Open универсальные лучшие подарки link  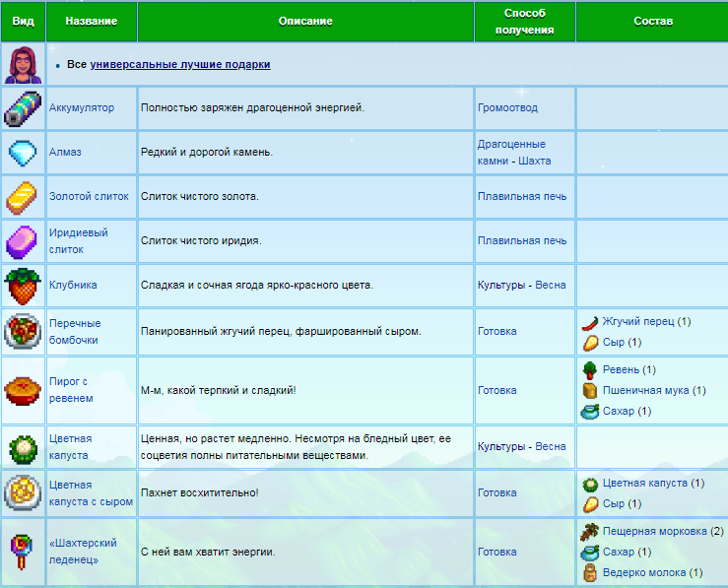[180, 64]
